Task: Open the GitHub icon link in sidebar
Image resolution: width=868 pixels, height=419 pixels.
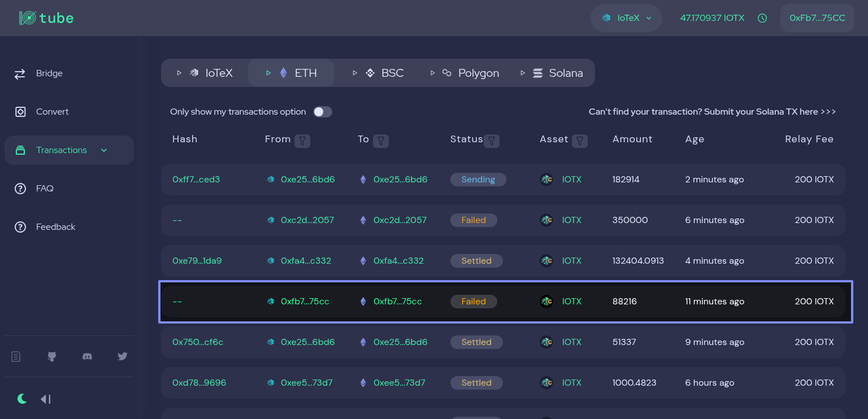Action: pyautogui.click(x=51, y=356)
